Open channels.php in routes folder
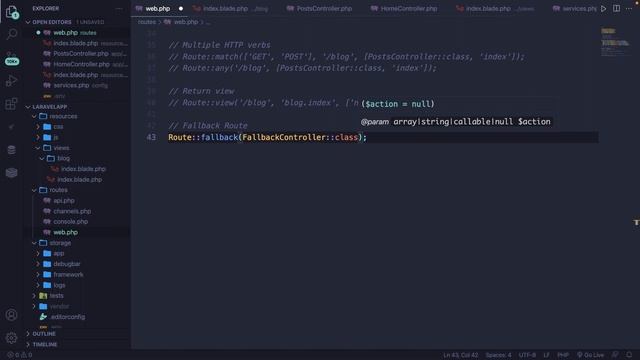Viewport: 640px width, 360px height. click(x=78, y=211)
